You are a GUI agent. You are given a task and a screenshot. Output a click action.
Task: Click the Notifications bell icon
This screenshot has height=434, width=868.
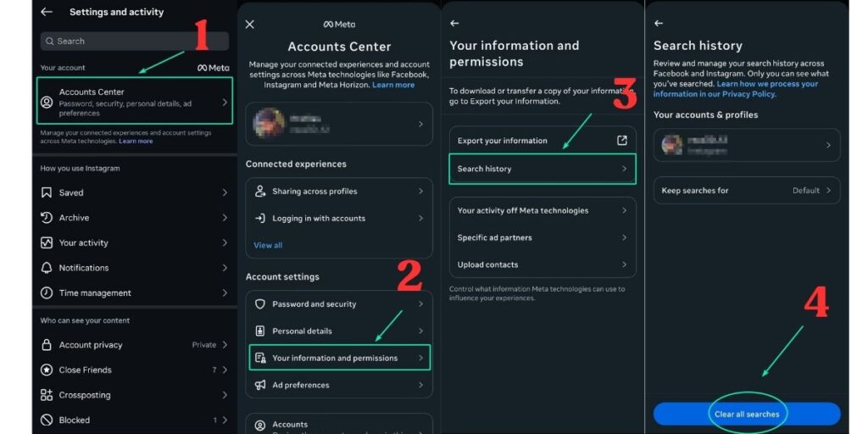tap(47, 268)
